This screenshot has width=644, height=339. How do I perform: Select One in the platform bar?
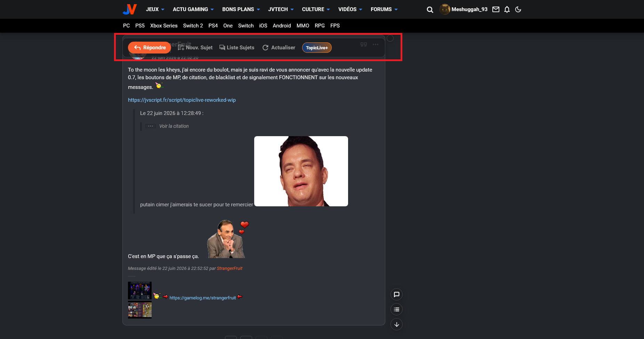[228, 26]
